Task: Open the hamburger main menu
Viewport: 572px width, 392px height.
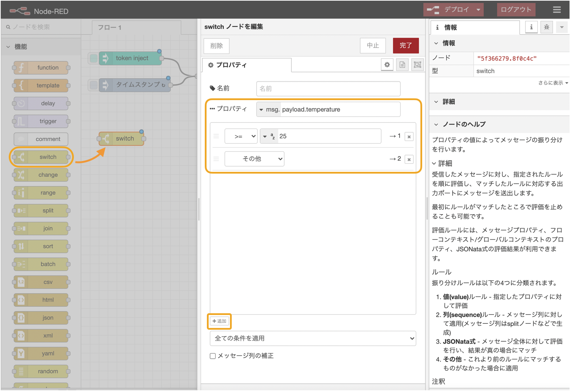Action: pyautogui.click(x=556, y=10)
